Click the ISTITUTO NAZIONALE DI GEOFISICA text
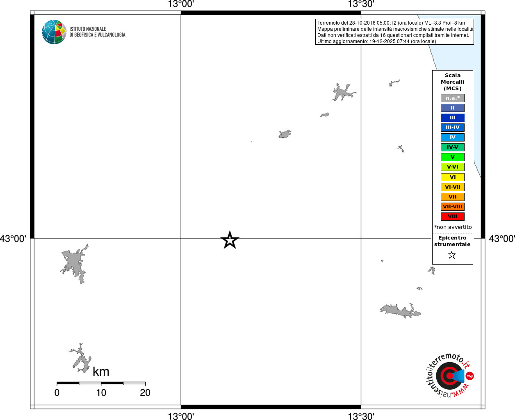515x420 pixels. (x=97, y=32)
